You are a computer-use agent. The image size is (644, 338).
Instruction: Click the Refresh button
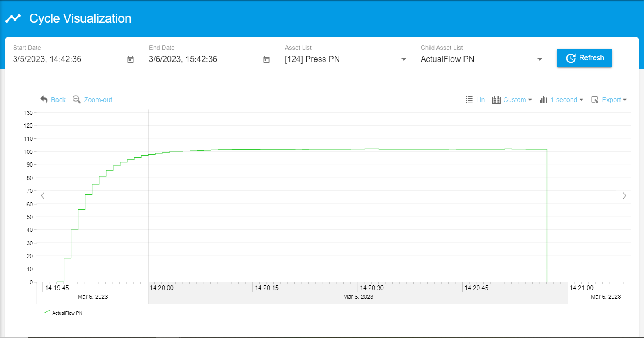584,58
